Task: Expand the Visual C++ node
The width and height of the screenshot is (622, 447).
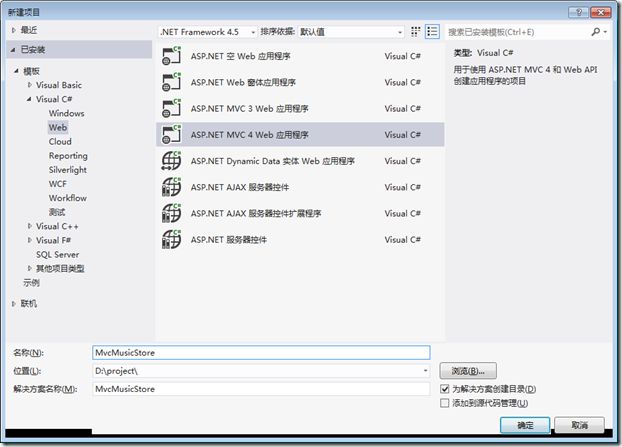Action: [x=29, y=226]
